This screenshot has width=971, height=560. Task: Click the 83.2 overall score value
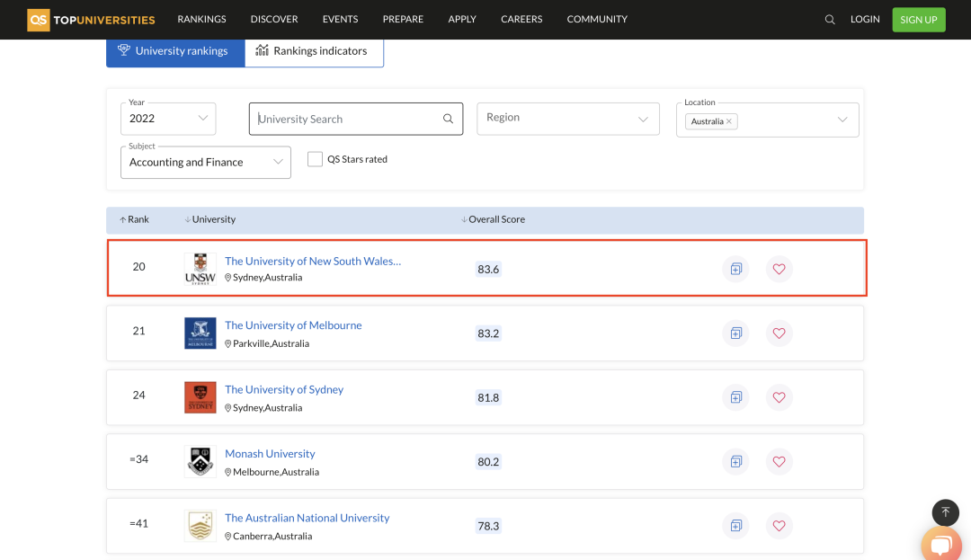pos(488,333)
